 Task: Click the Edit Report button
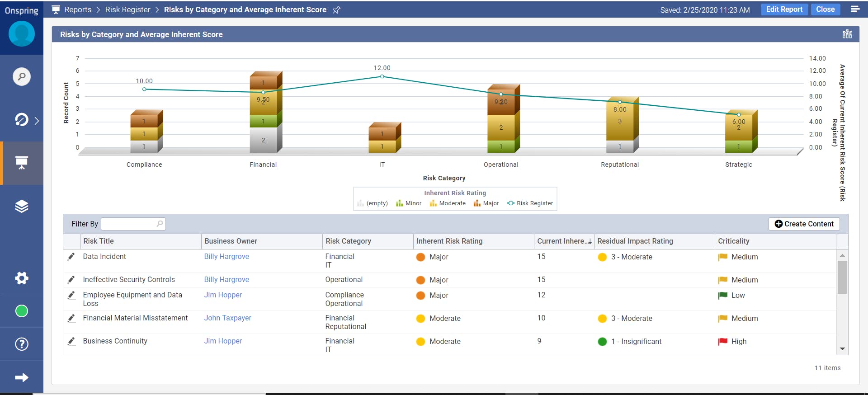point(784,9)
